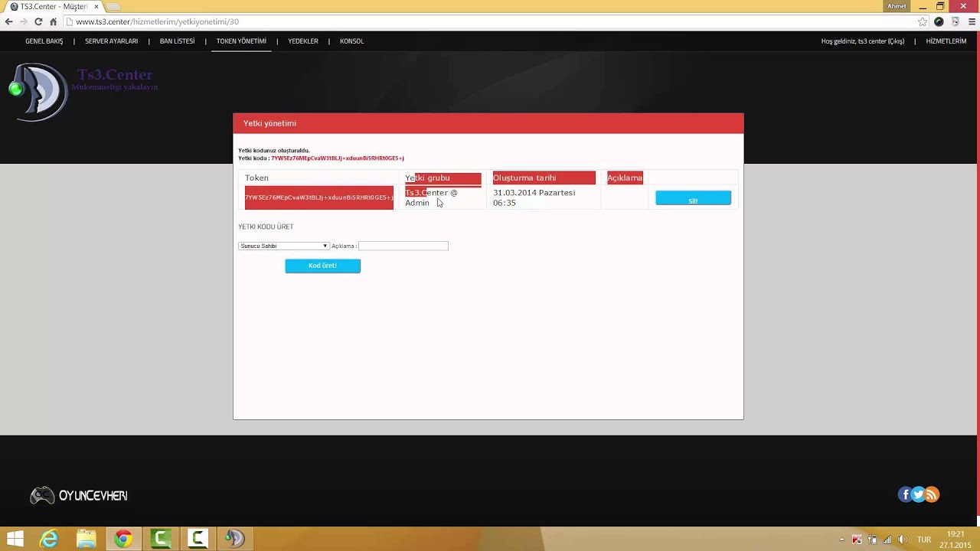Image resolution: width=980 pixels, height=551 pixels.
Task: Reload the page with the refresh icon
Action: (38, 21)
